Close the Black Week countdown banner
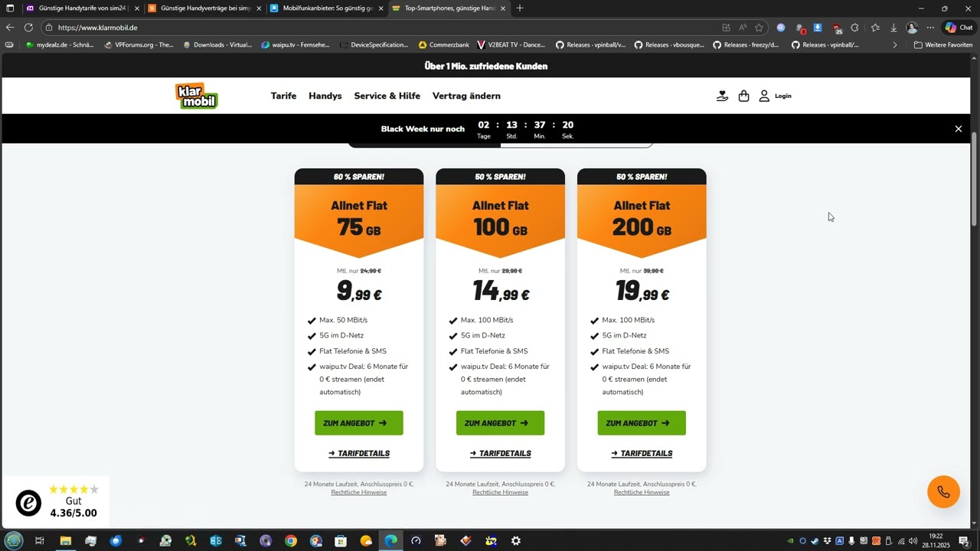 click(958, 129)
